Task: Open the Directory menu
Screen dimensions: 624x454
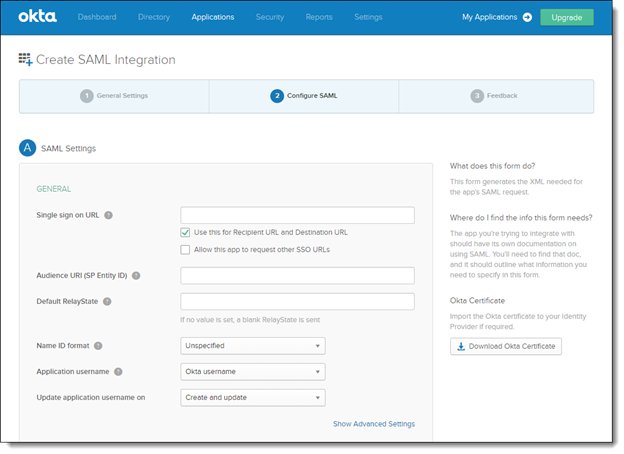Action: click(154, 17)
